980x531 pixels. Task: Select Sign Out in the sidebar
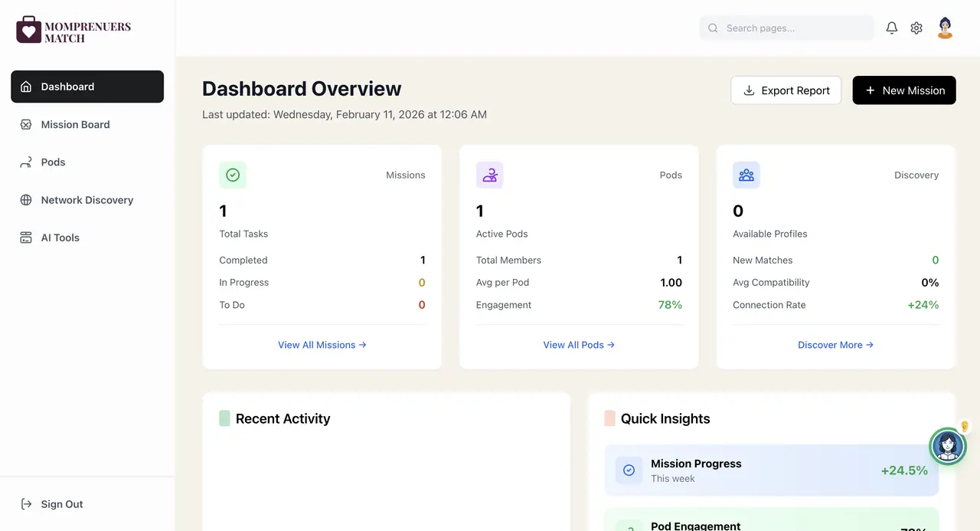click(87, 504)
